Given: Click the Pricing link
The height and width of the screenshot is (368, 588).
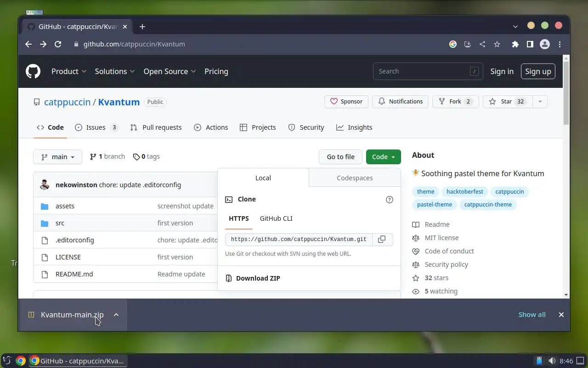Looking at the screenshot, I should tap(216, 71).
